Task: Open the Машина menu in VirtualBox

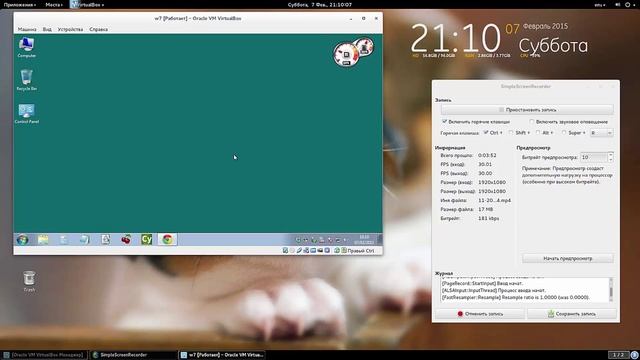Action: click(x=27, y=29)
